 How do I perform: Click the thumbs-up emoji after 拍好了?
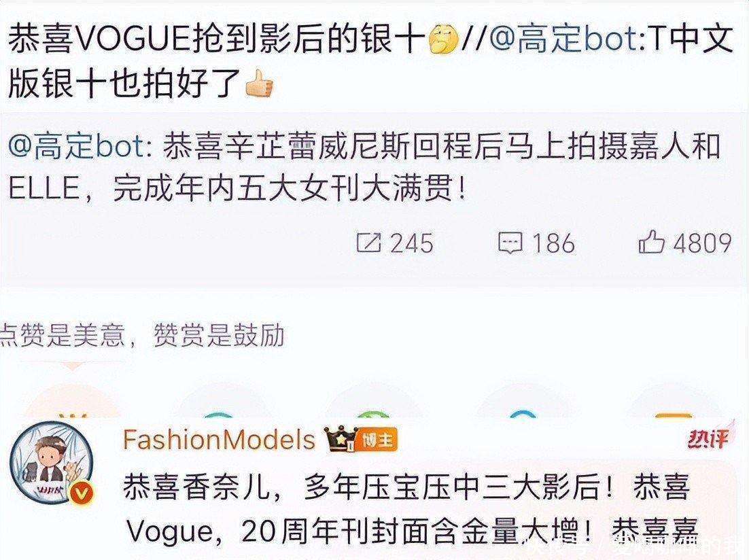click(x=259, y=84)
